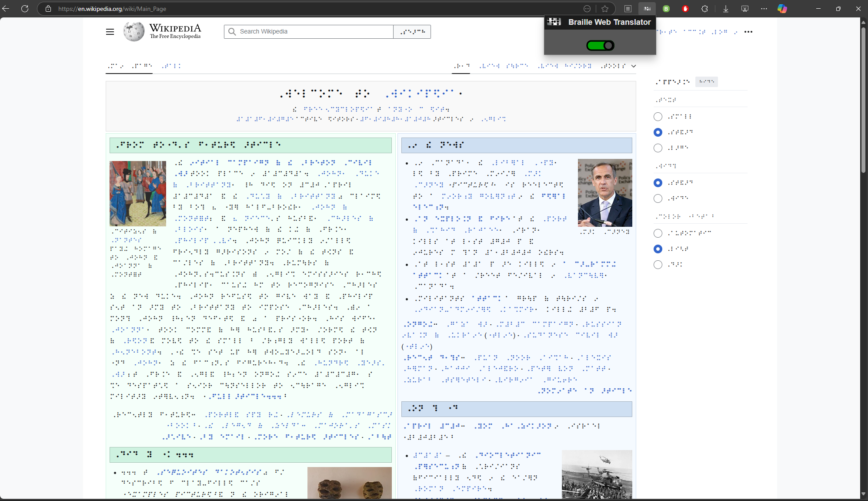The height and width of the screenshot is (501, 868).
Task: Select the last color scheme radio option
Action: [x=658, y=264]
